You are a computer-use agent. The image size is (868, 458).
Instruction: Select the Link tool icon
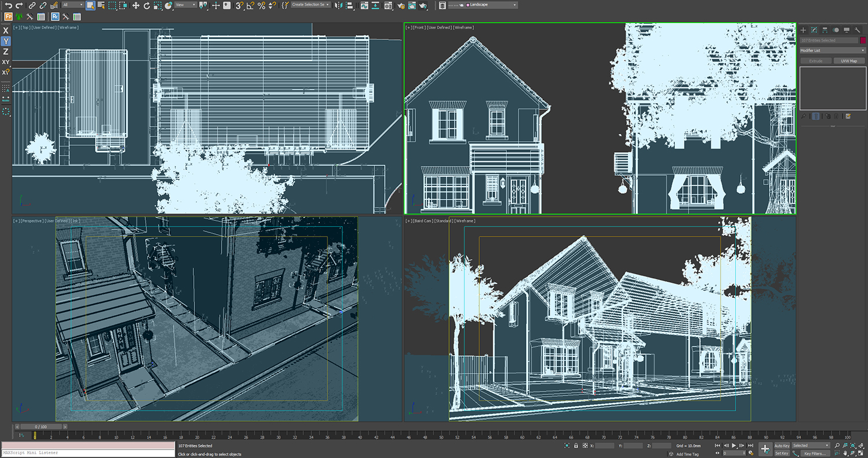pyautogui.click(x=32, y=5)
